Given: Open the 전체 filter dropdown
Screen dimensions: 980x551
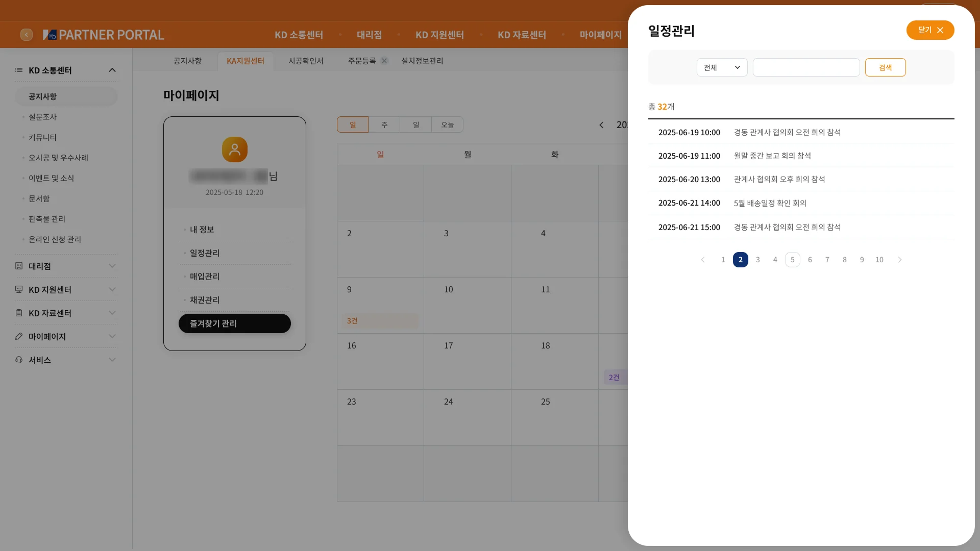Looking at the screenshot, I should [722, 67].
